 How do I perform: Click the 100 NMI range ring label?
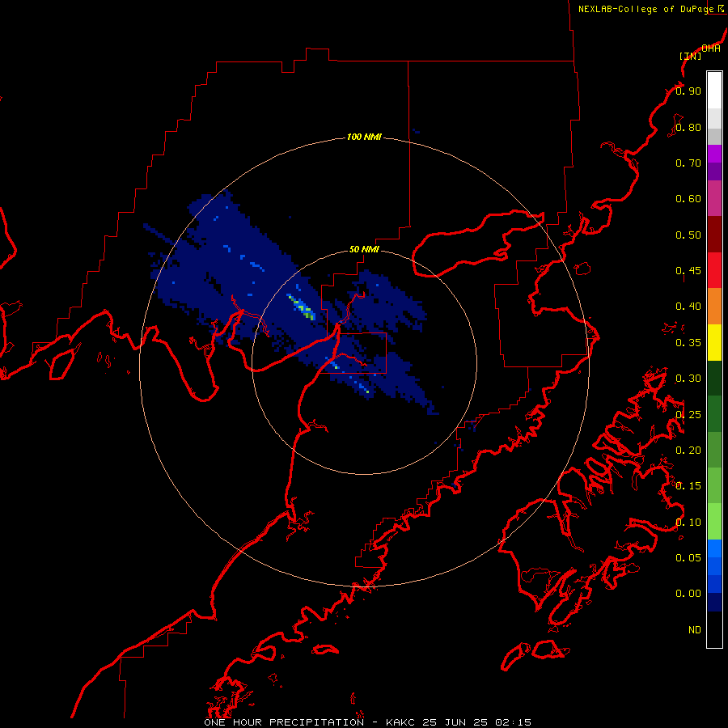[365, 137]
